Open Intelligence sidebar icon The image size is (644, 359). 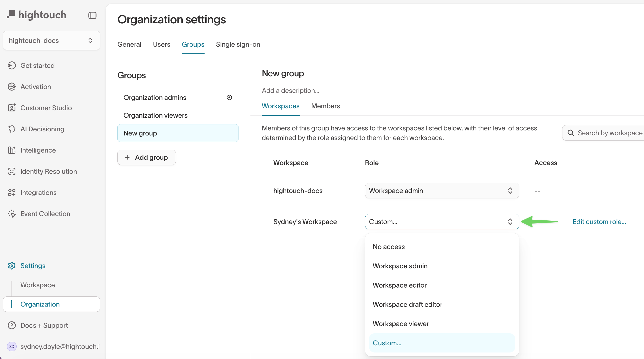coord(12,150)
